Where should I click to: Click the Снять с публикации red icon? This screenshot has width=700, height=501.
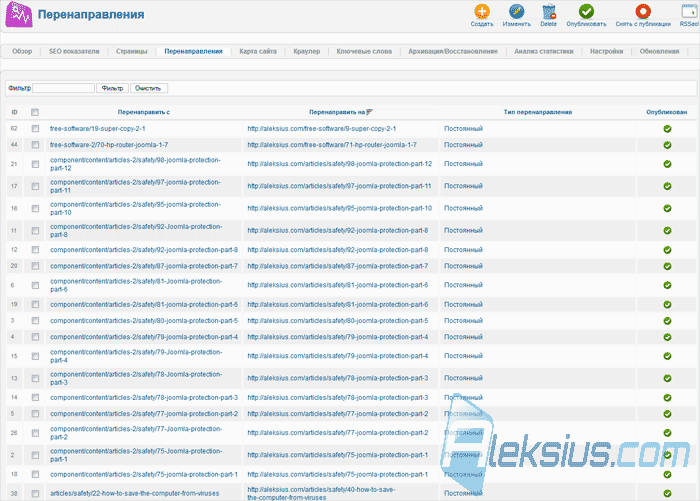coord(643,12)
